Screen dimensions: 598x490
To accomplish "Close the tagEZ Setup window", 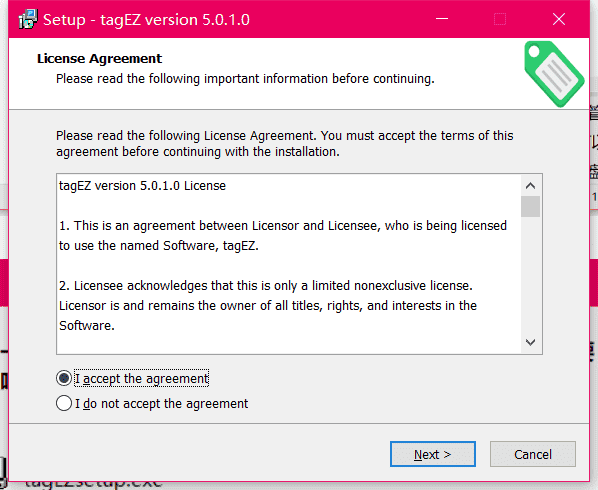I will point(559,19).
